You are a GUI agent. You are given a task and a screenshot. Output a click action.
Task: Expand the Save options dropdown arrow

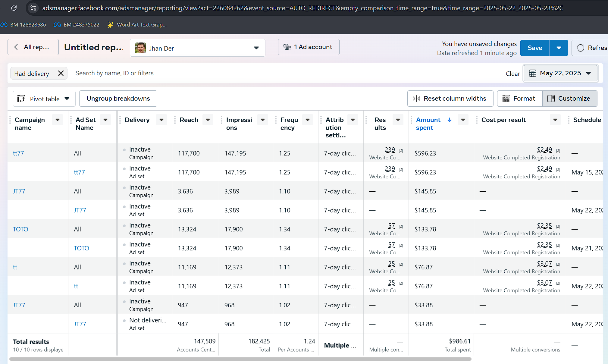[559, 48]
